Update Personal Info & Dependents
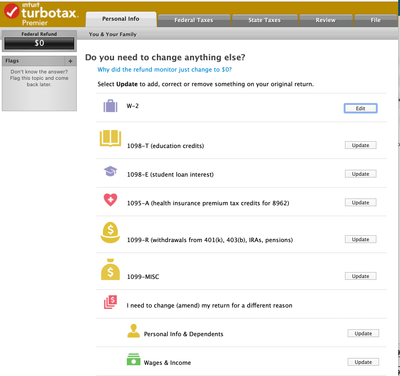The height and width of the screenshot is (376, 400). pos(363,333)
